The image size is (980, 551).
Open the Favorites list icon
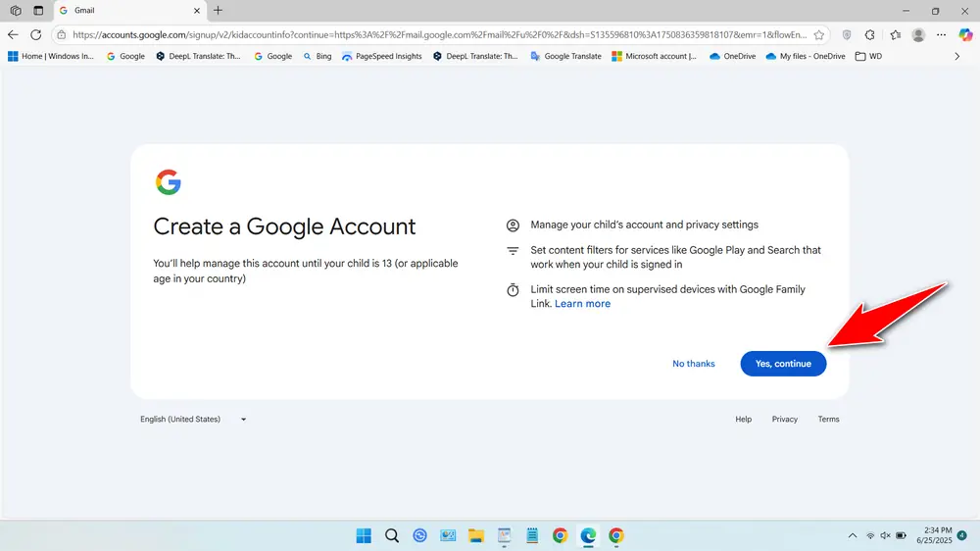(x=896, y=35)
